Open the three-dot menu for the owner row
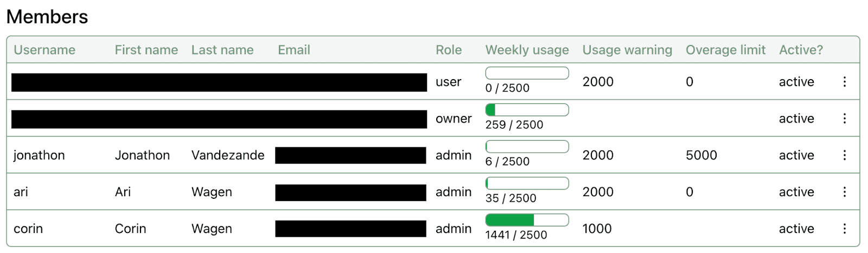 coord(844,118)
